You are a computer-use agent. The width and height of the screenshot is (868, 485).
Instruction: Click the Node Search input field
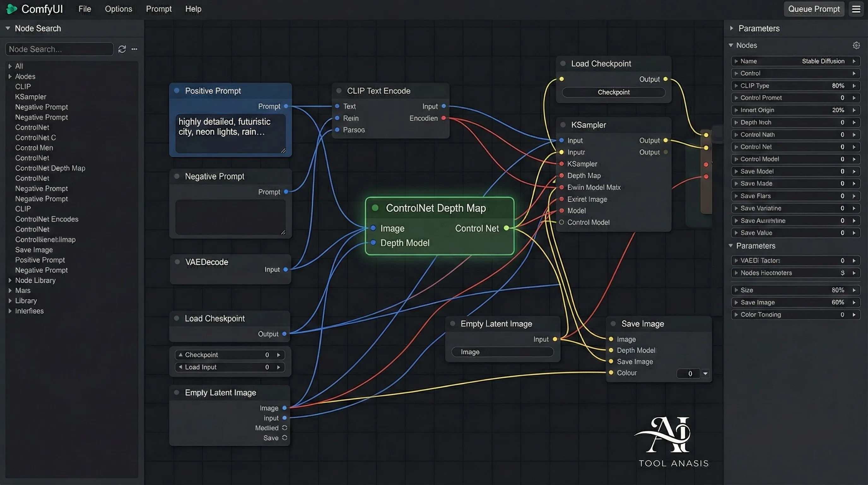click(59, 49)
